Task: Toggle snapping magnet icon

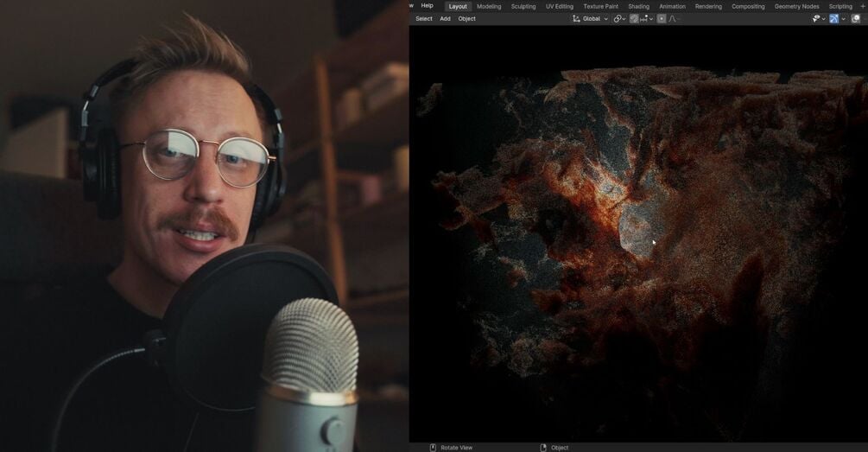Action: [x=634, y=19]
